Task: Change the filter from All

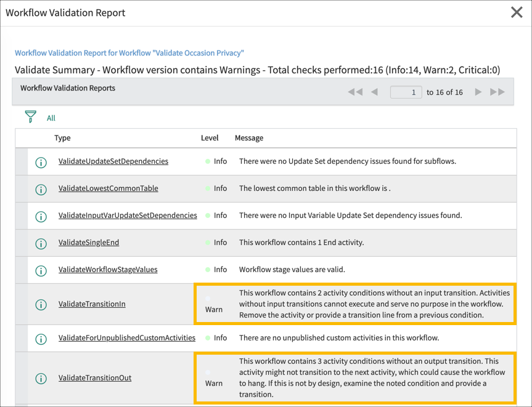Action: point(51,118)
